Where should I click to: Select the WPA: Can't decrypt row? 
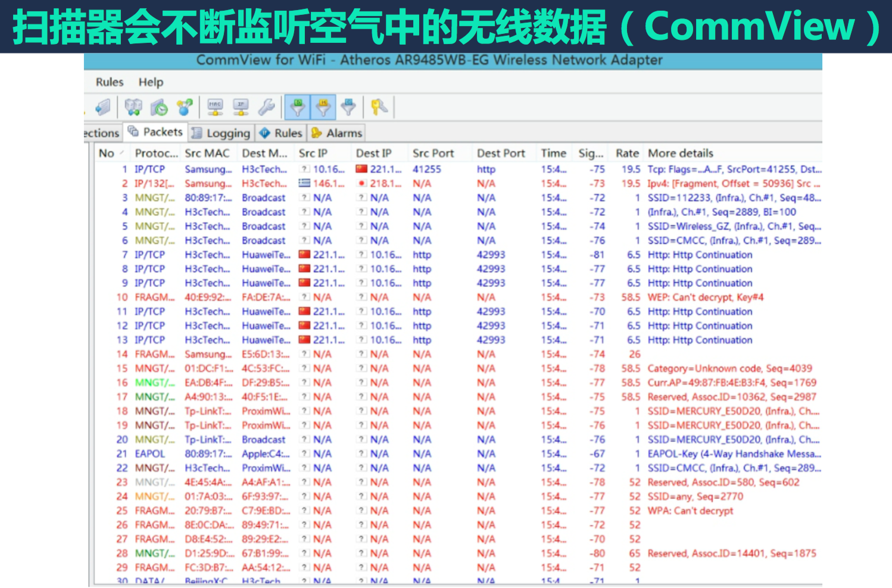459,511
